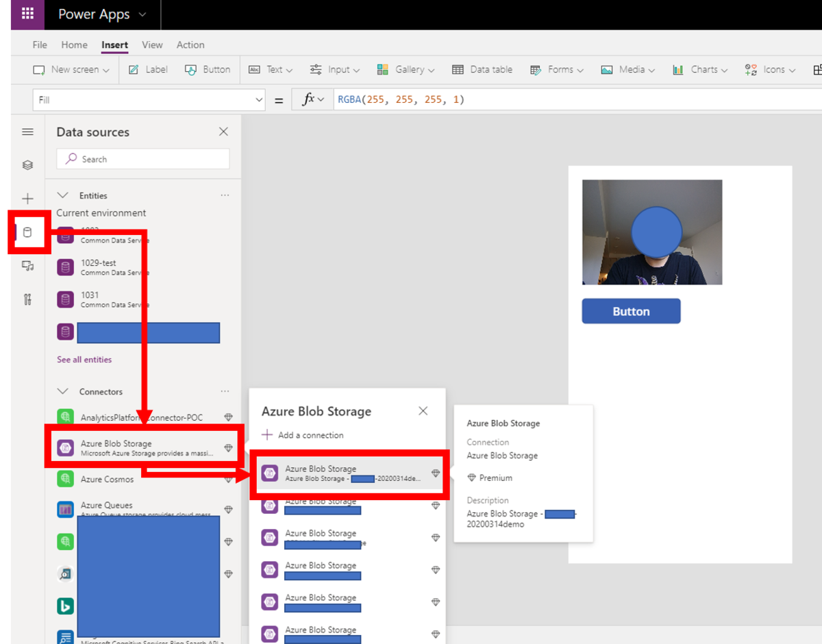Collapse the Entities section
The width and height of the screenshot is (822, 644).
62,195
